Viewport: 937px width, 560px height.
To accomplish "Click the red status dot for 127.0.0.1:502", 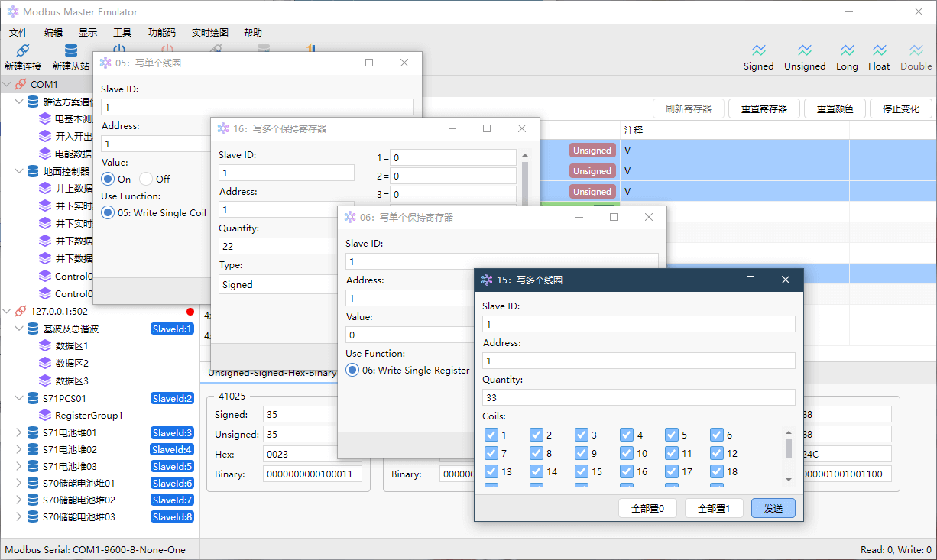I will click(x=190, y=312).
